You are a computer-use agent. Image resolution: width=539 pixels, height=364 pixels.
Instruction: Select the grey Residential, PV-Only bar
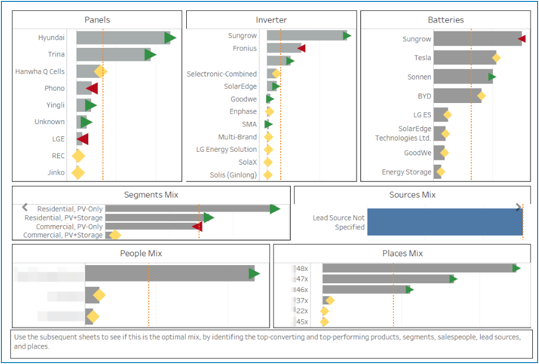(x=190, y=209)
